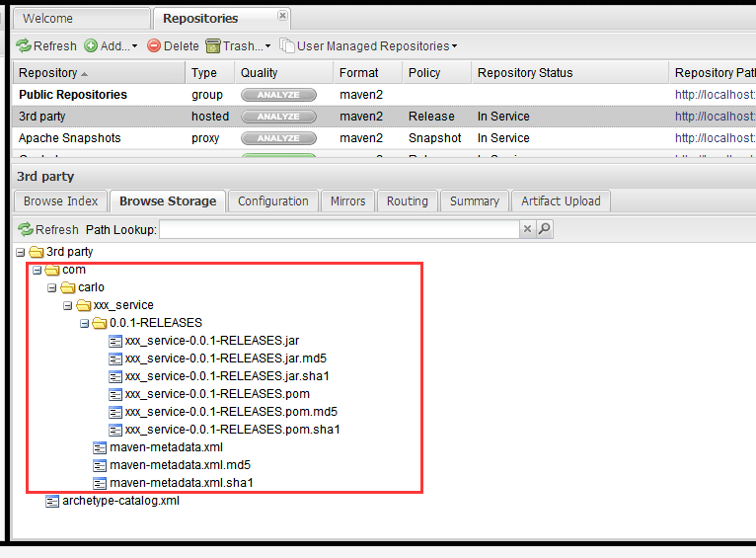
Task: Click the file icon of xxx_service-0.0.1-RELEASES.pom.md5
Action: pos(115,413)
